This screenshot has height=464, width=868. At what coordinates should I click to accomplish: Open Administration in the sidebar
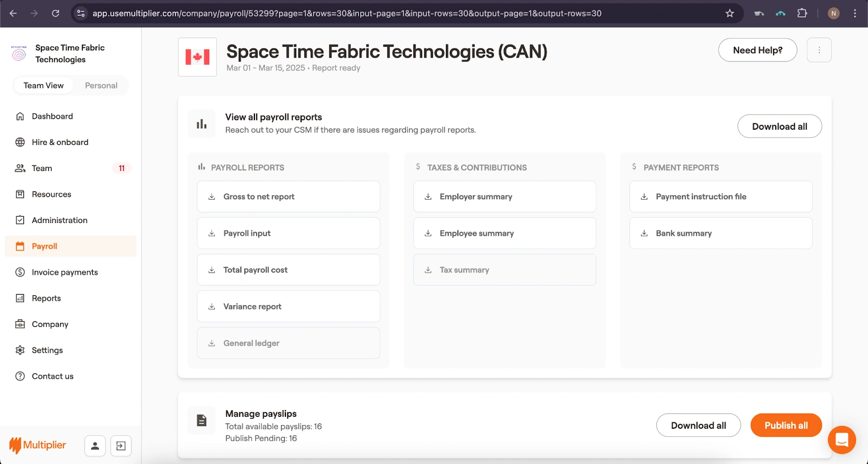(71, 220)
